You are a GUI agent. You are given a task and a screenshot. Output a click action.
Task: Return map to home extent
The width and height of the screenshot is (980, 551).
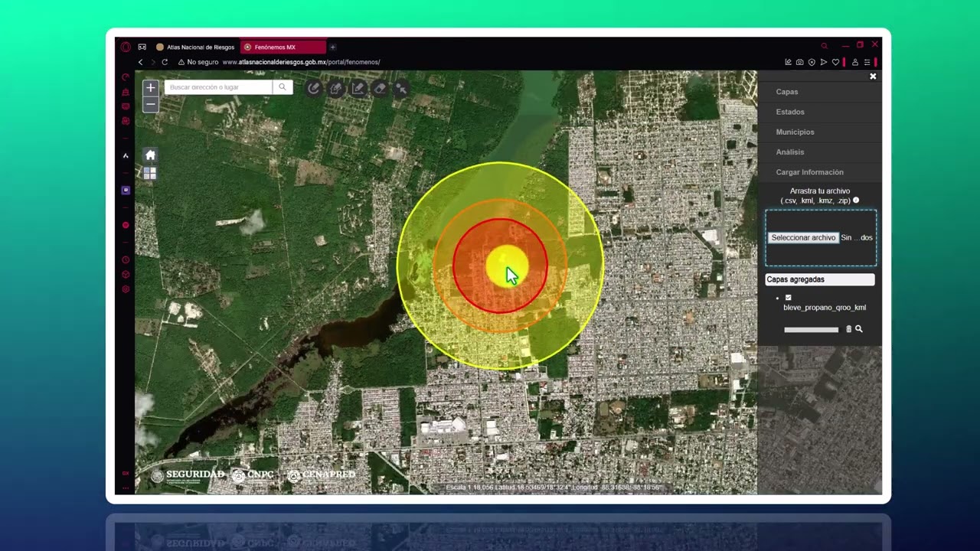pyautogui.click(x=150, y=155)
